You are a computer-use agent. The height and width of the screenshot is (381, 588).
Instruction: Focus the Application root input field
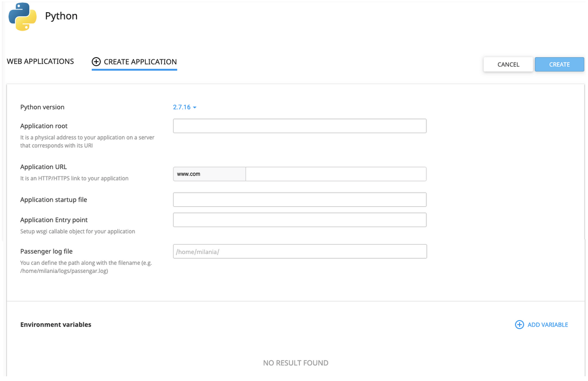299,126
